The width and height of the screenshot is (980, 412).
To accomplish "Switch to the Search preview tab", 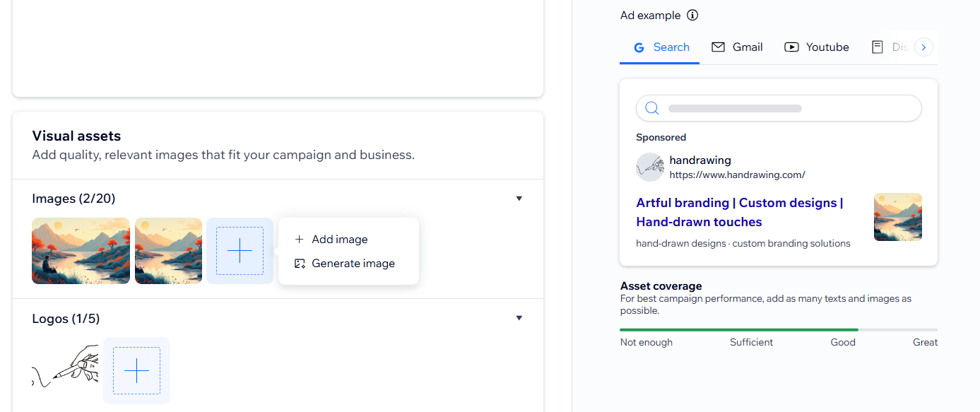I will 661,47.
